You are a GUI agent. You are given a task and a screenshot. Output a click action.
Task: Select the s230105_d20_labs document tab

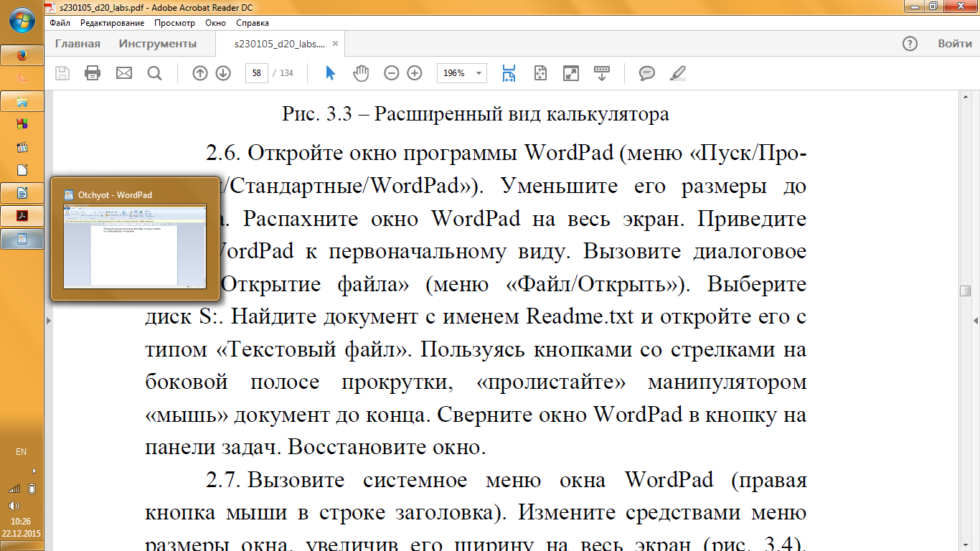click(279, 44)
